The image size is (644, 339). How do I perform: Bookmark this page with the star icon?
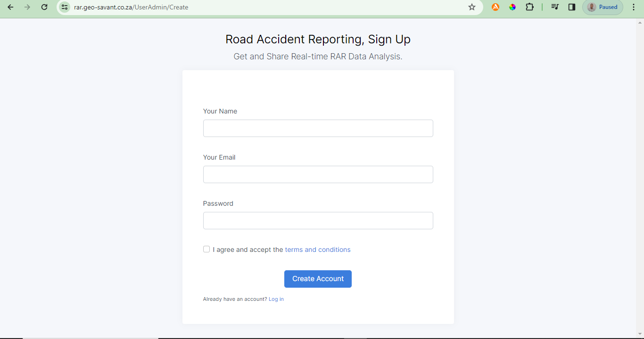pyautogui.click(x=472, y=7)
